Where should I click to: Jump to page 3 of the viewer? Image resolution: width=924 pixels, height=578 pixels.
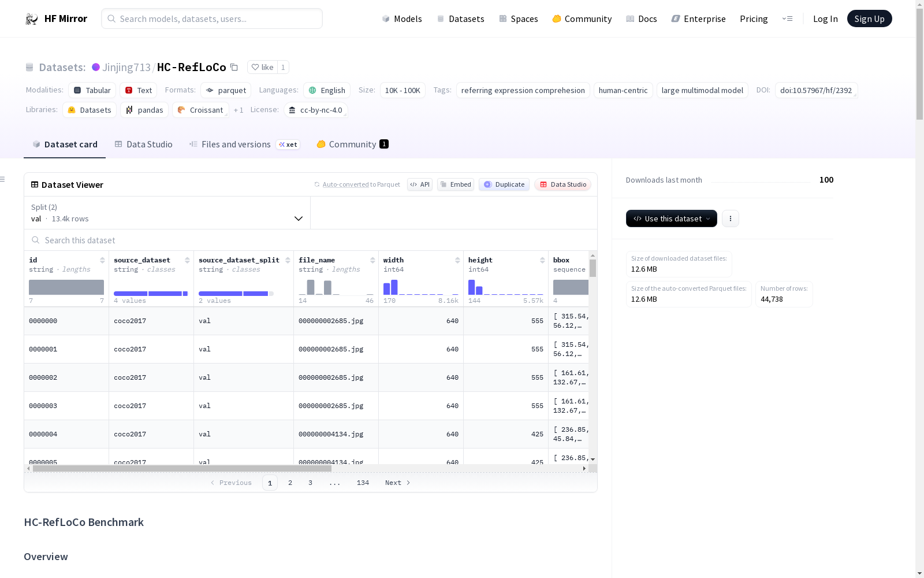(x=310, y=483)
